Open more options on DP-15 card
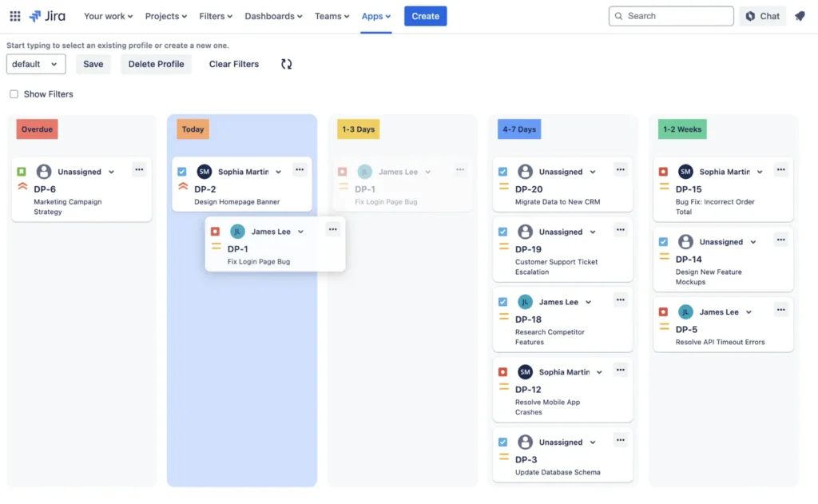The image size is (818, 504). pyautogui.click(x=781, y=169)
